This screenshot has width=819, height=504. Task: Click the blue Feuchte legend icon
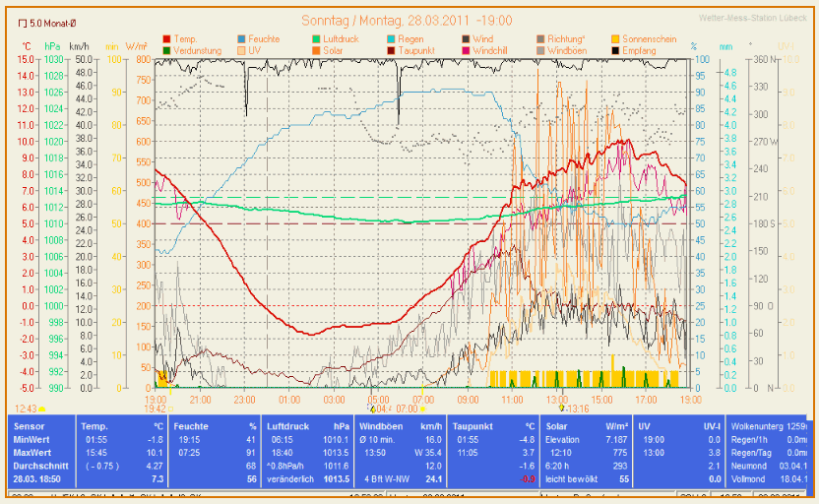(x=243, y=38)
